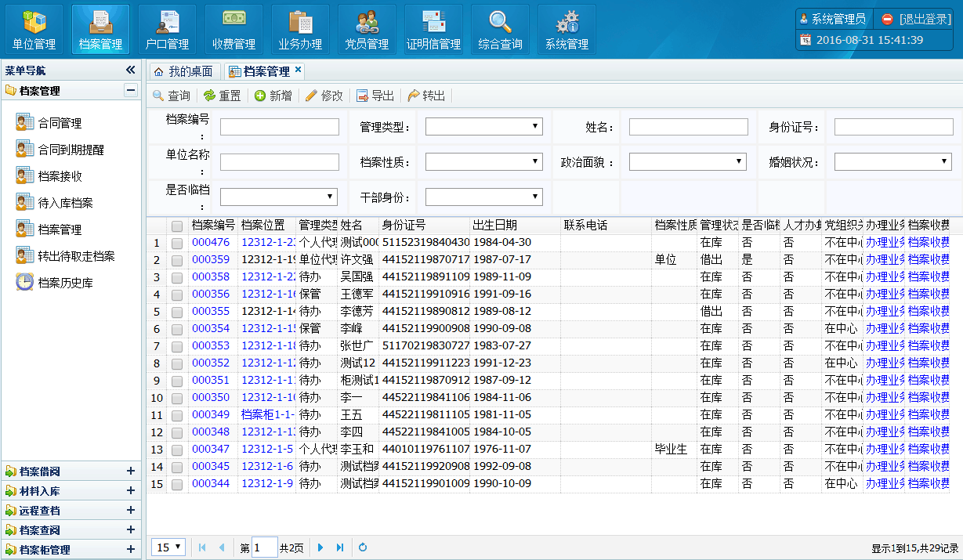Check the row for 王五
Screen dimensions: 963x560
coord(177,415)
